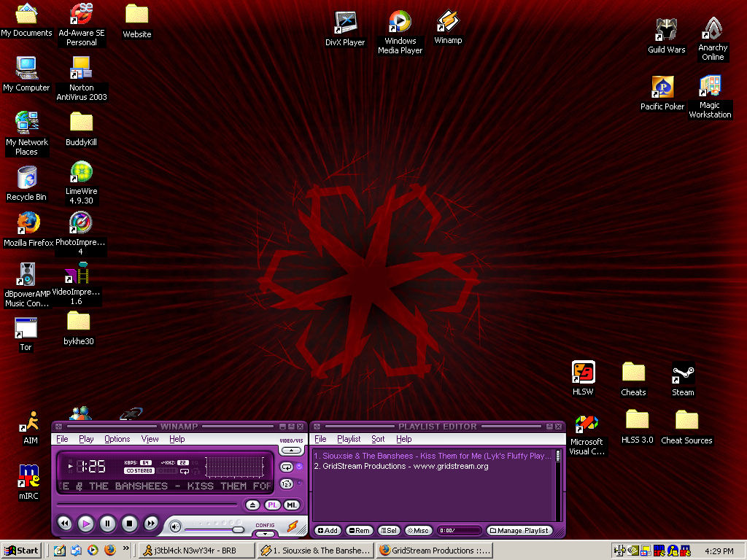The image size is (747, 560).
Task: Go to the previous track in Winamp
Action: click(64, 523)
